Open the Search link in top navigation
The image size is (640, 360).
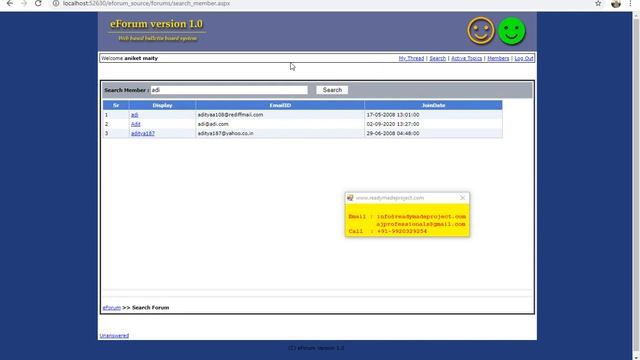pyautogui.click(x=438, y=58)
